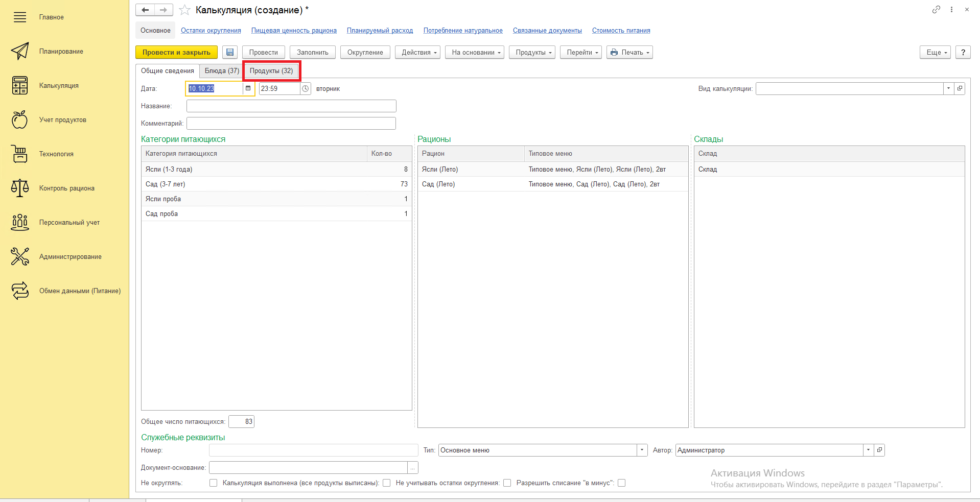Toggle Разрешить списание "в минус" checkbox
Viewport: 980px width, 502px height.
coord(622,483)
